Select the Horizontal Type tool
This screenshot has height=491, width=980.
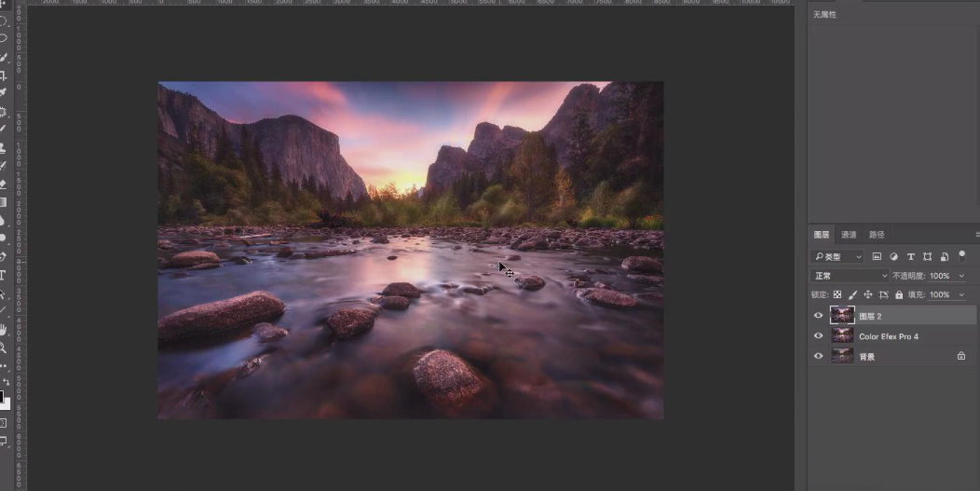click(x=4, y=275)
